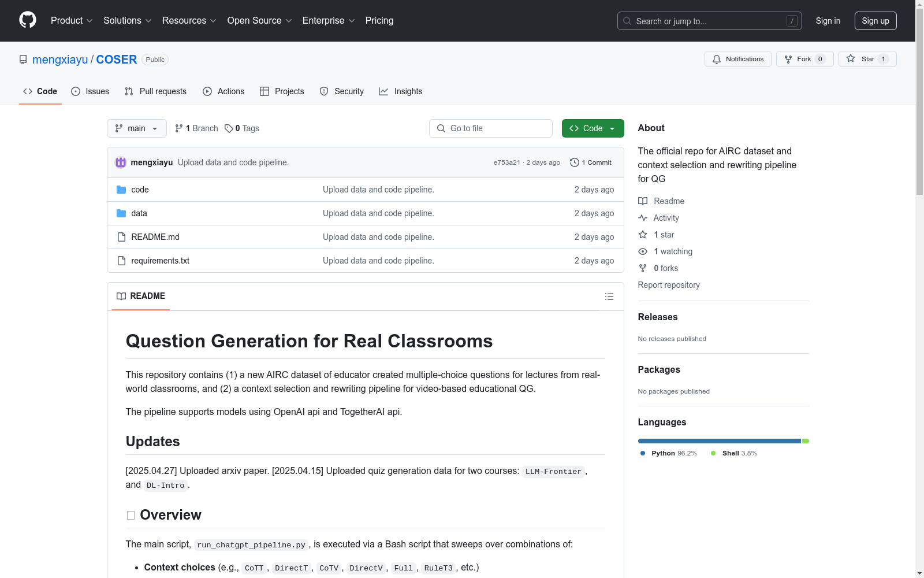The width and height of the screenshot is (924, 578).
Task: Click the eye icon beside 1 watching
Action: pyautogui.click(x=643, y=251)
